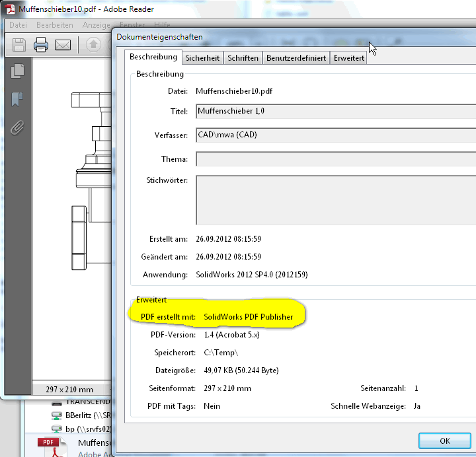This screenshot has width=476, height=457.
Task: Click the page size 297 x 210 mm status
Action: [69, 390]
